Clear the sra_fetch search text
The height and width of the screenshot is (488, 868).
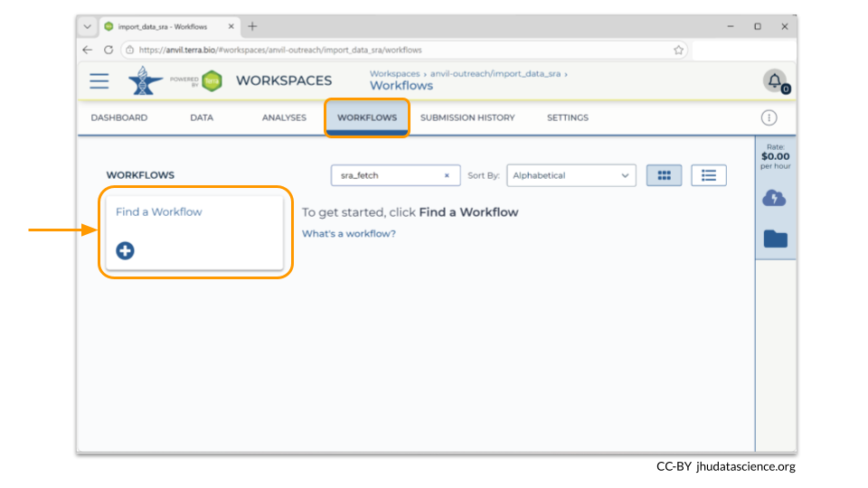tap(447, 175)
